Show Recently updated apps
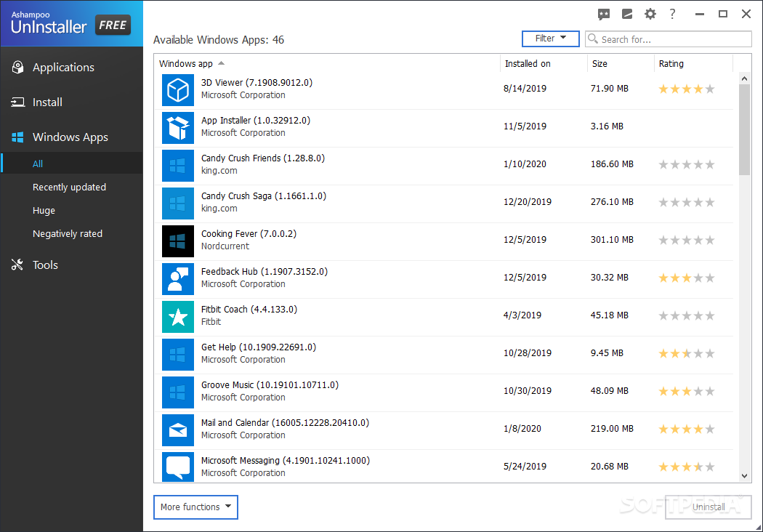 [x=69, y=188]
